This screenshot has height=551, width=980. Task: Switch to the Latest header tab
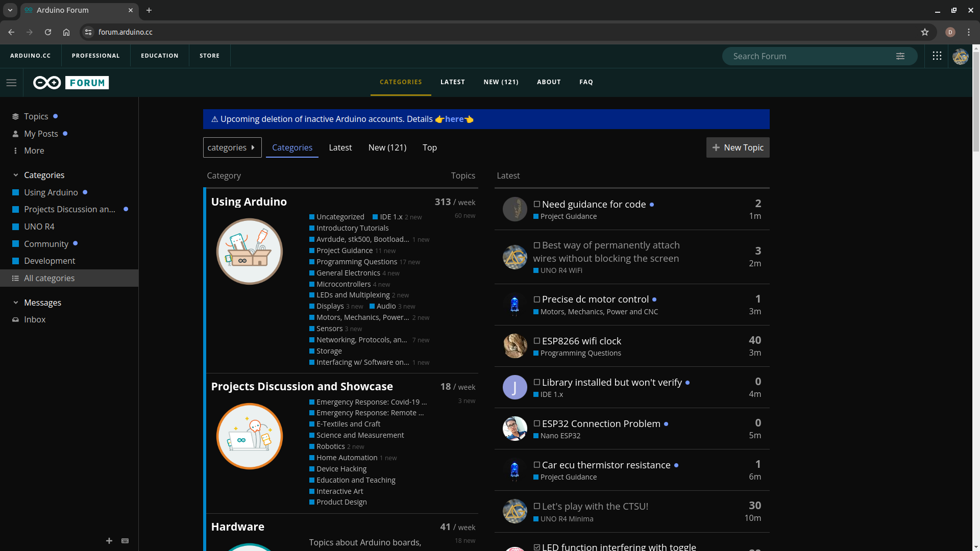click(452, 82)
